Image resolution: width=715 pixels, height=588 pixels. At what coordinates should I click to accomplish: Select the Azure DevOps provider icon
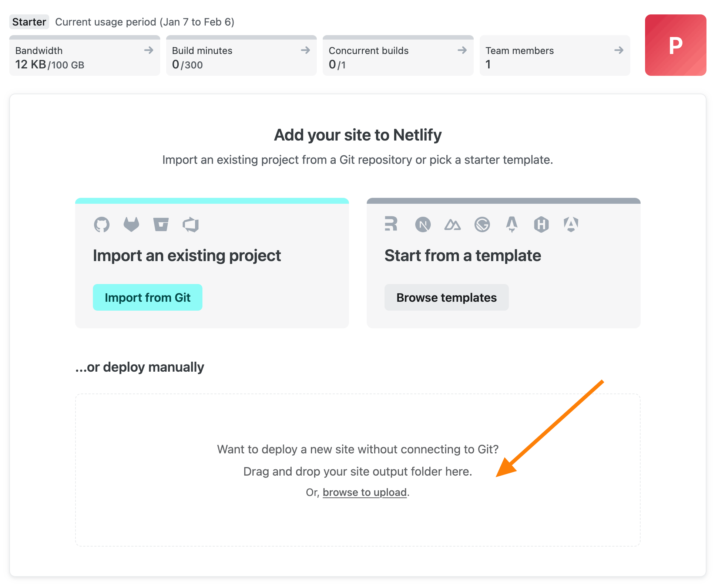(x=191, y=224)
